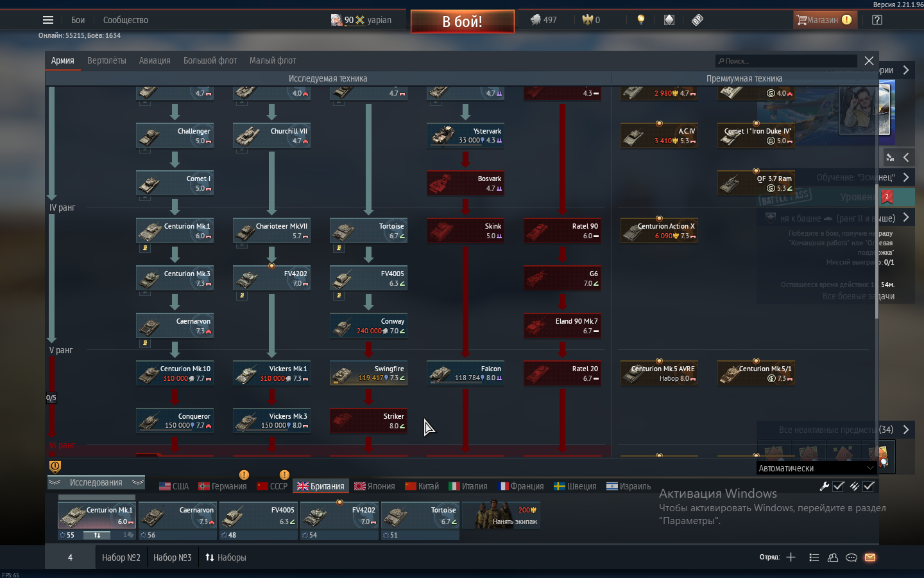The height and width of the screenshot is (578, 924).
Task: Select the locked Striker node
Action: point(368,421)
